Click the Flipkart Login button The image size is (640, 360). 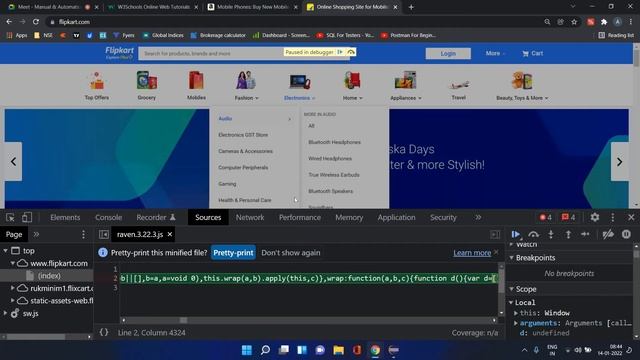coord(448,53)
